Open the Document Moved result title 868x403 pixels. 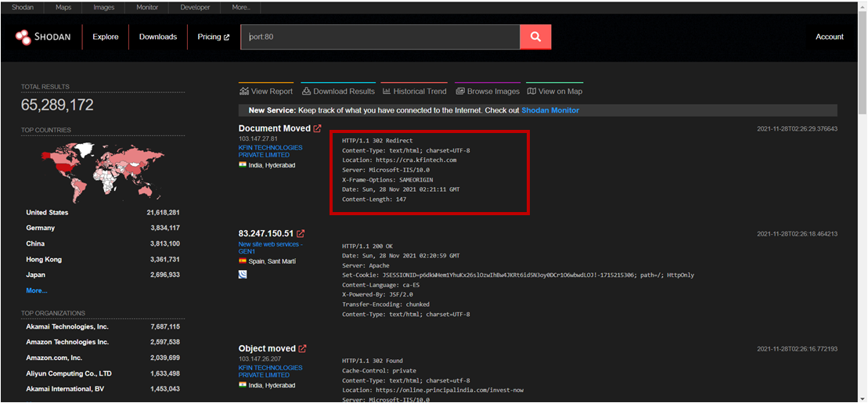tap(275, 128)
